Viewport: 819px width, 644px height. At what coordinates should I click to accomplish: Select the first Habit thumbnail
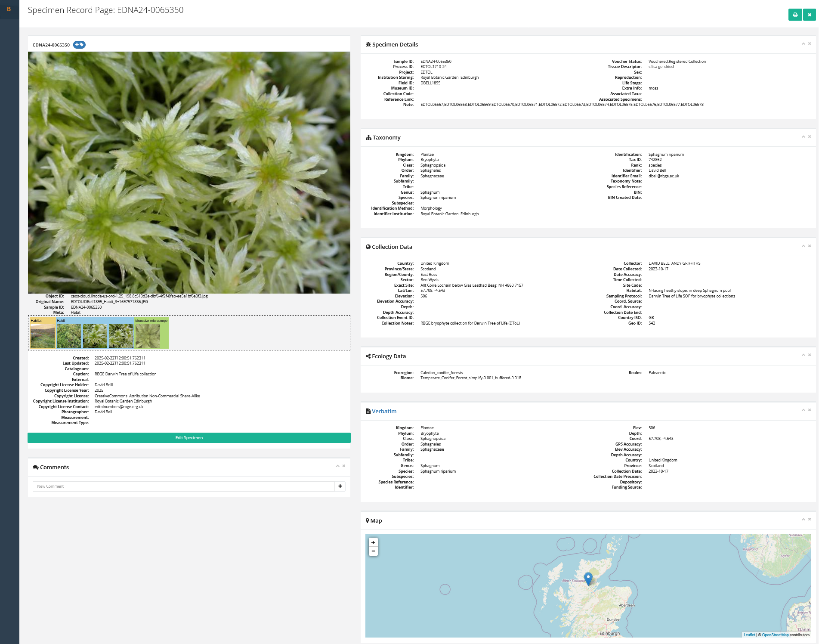pos(69,335)
